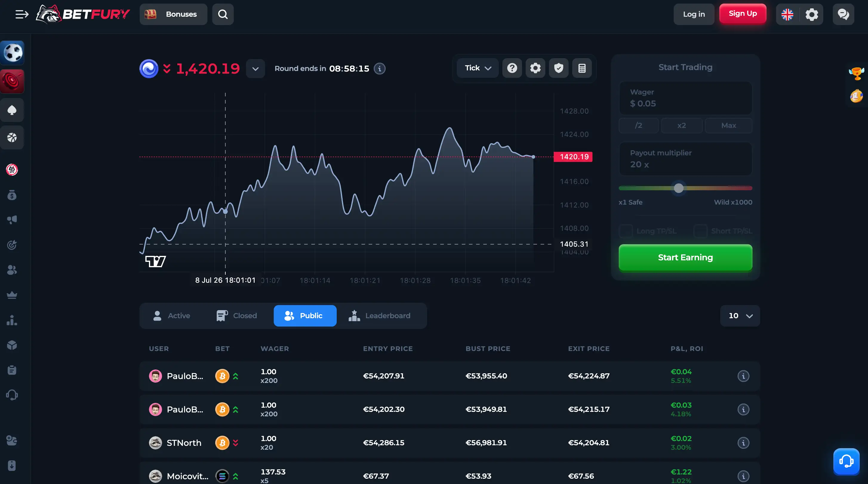
Task: Click entry price €54,286.15
Action: pos(384,443)
